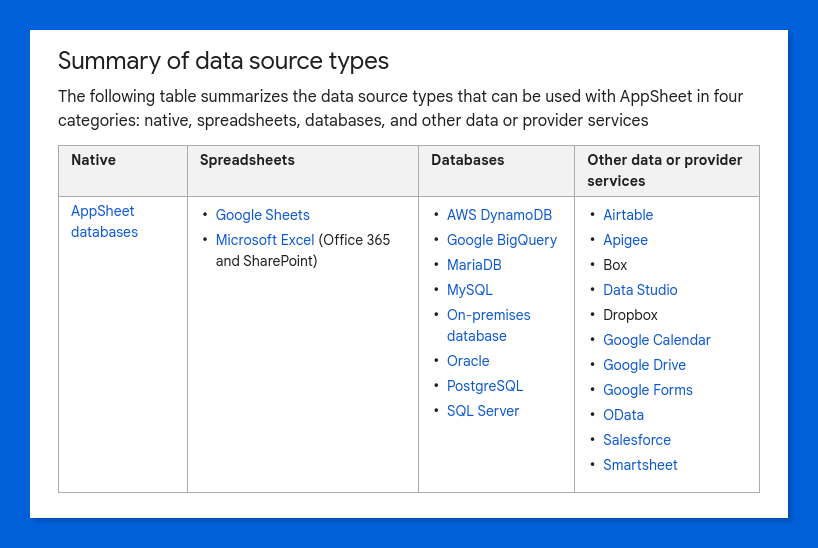The width and height of the screenshot is (818, 548).
Task: Click the Salesforce link
Action: pyautogui.click(x=637, y=440)
